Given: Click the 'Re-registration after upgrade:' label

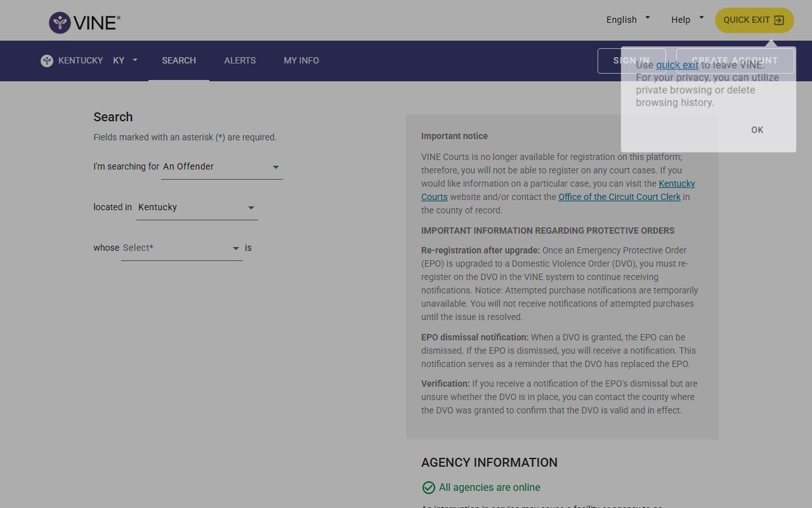Looking at the screenshot, I should tap(480, 251).
